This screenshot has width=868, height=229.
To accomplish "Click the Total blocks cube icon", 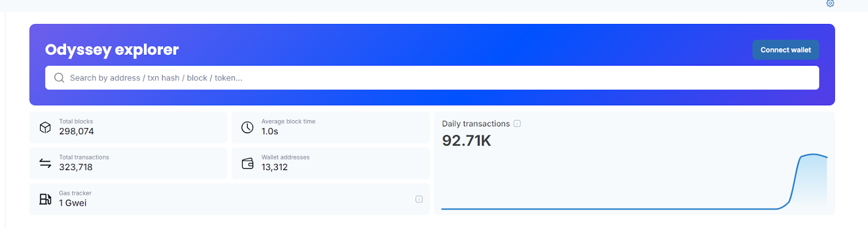I will [45, 128].
